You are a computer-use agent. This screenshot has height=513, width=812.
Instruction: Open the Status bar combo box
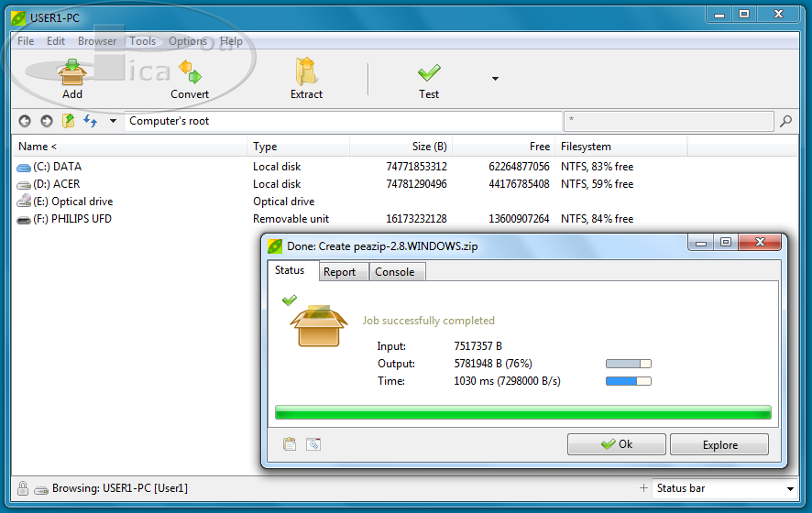click(724, 488)
